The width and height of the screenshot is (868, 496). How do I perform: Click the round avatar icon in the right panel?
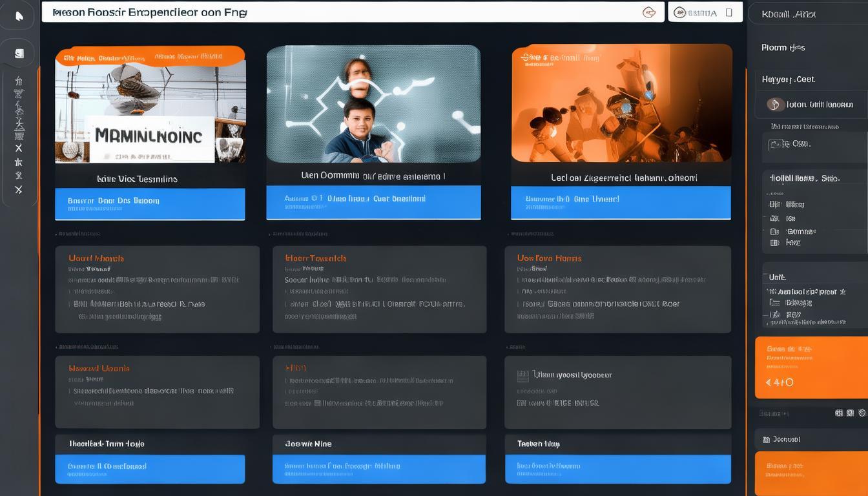pyautogui.click(x=775, y=104)
